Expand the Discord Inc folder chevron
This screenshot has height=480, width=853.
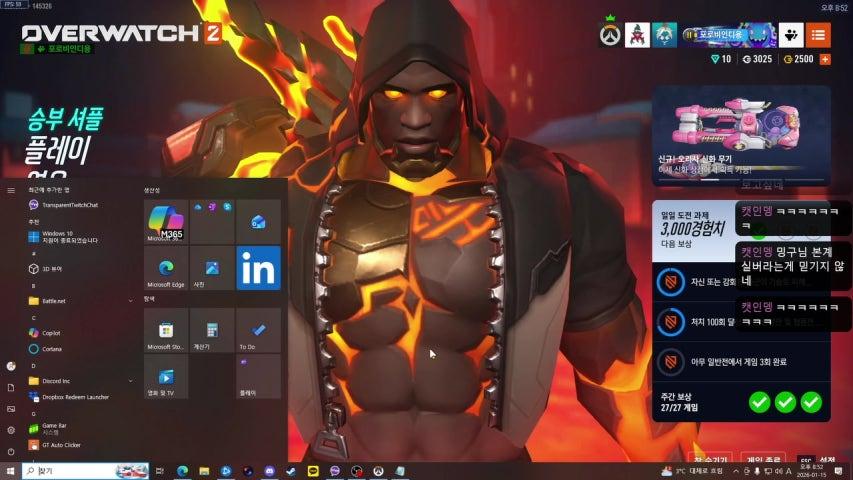[131, 381]
